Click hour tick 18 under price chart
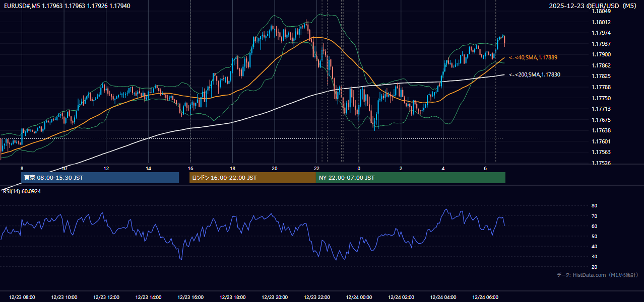 [x=232, y=168]
